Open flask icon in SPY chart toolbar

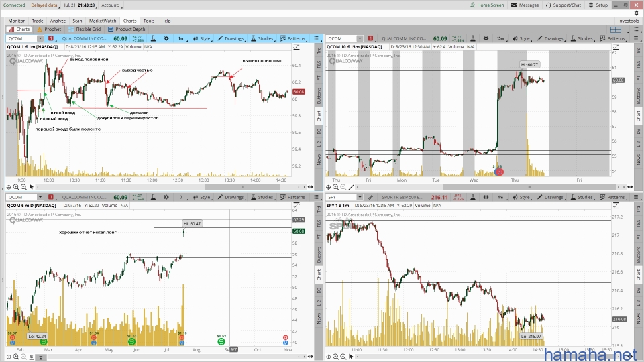pyautogui.click(x=473, y=197)
